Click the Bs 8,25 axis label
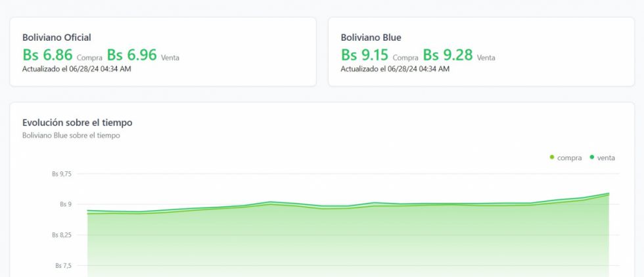The height and width of the screenshot is (277, 644). point(62,235)
